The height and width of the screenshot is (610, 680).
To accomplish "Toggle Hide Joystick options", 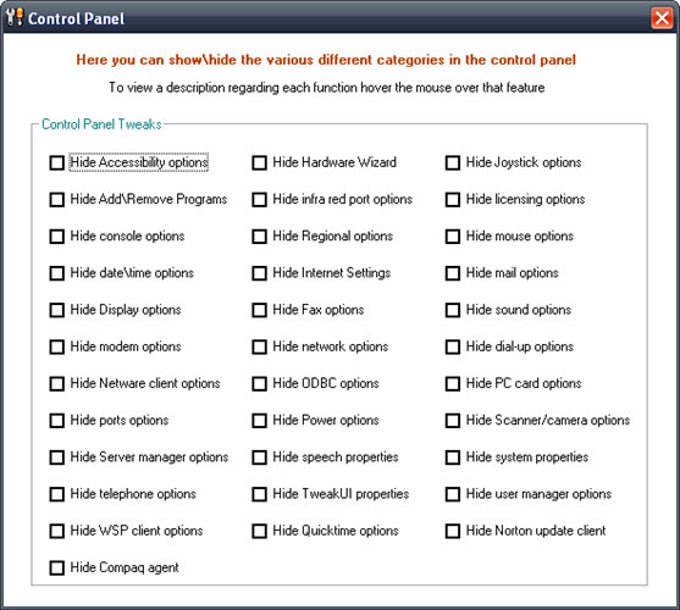I will point(453,163).
